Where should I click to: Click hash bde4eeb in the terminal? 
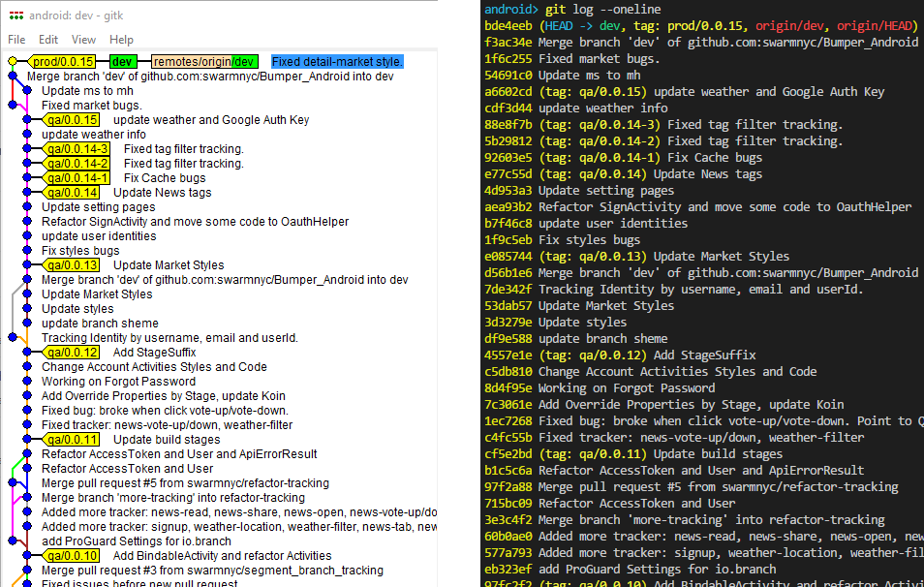click(508, 26)
